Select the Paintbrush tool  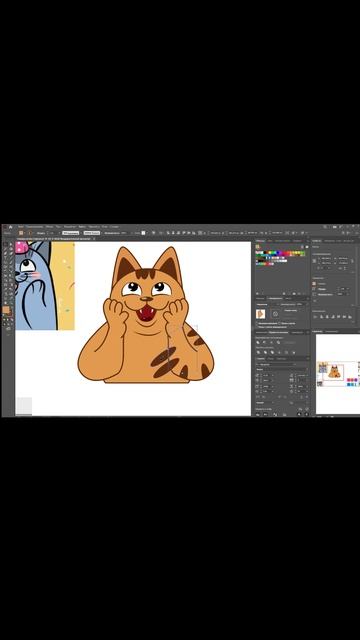11,262
